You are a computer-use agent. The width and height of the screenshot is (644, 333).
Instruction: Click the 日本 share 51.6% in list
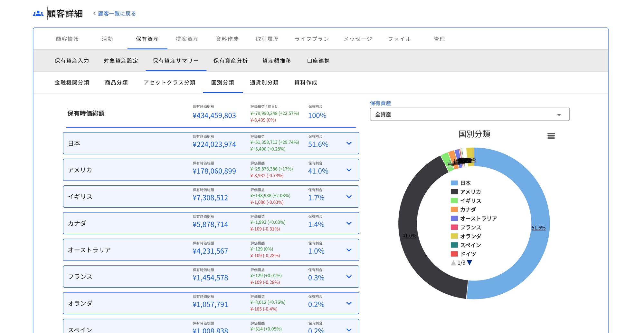[x=318, y=144]
